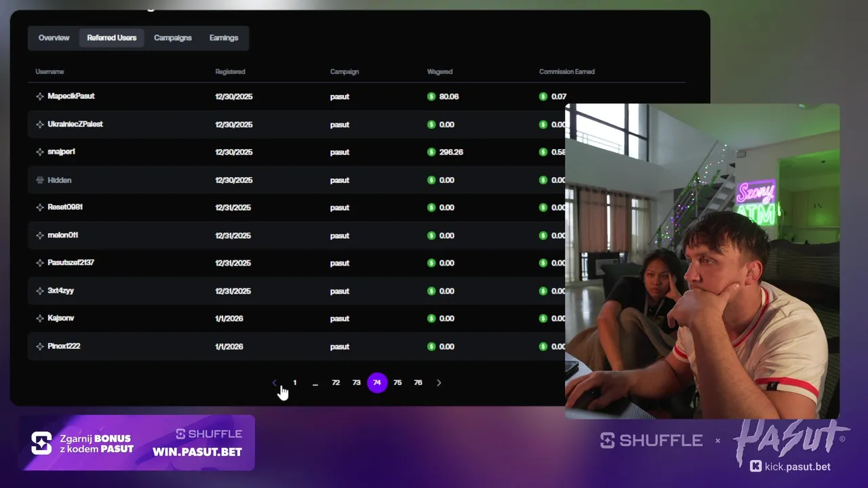Image resolution: width=868 pixels, height=488 pixels.
Task: Click the wagered coin icon in the Pinoxt222 row
Action: click(x=431, y=346)
